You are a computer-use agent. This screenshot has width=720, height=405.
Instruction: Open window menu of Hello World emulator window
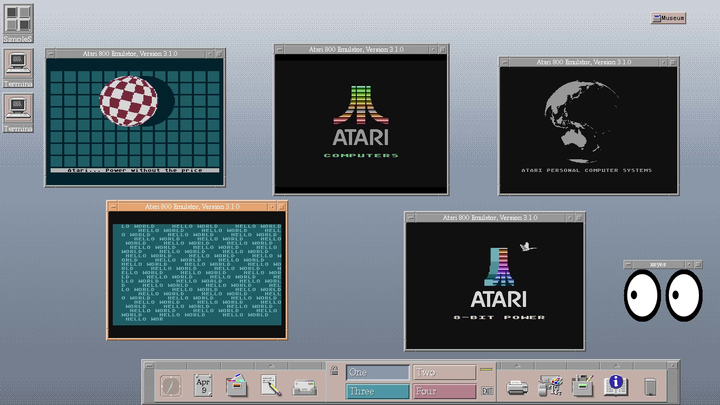[x=113, y=206]
